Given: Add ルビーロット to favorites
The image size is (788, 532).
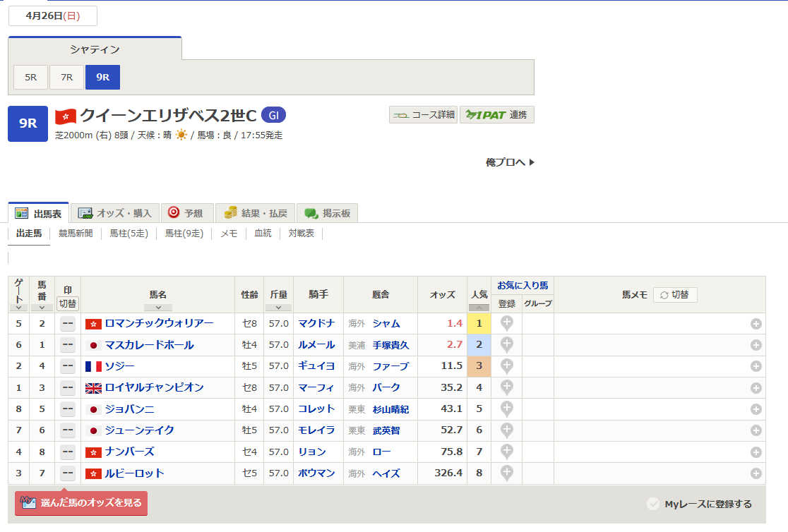Looking at the screenshot, I should [x=506, y=473].
